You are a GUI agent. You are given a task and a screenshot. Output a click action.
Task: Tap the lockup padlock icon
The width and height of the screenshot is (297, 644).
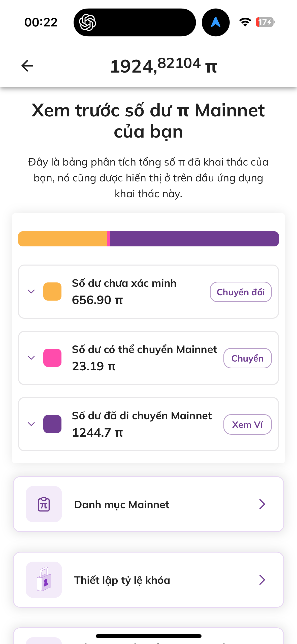[44, 579]
